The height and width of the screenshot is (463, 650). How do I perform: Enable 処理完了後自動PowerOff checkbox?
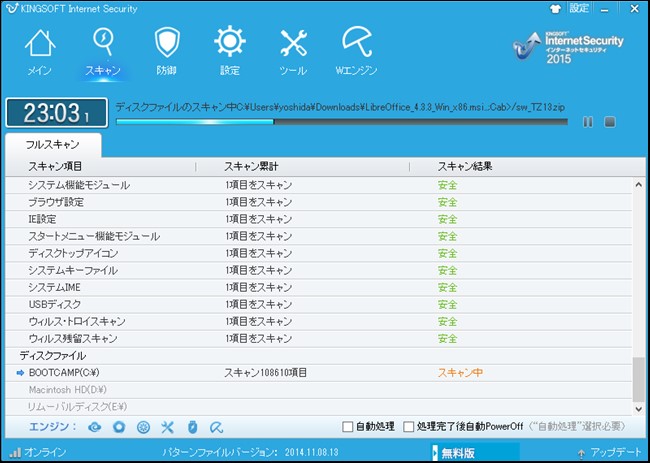click(408, 427)
